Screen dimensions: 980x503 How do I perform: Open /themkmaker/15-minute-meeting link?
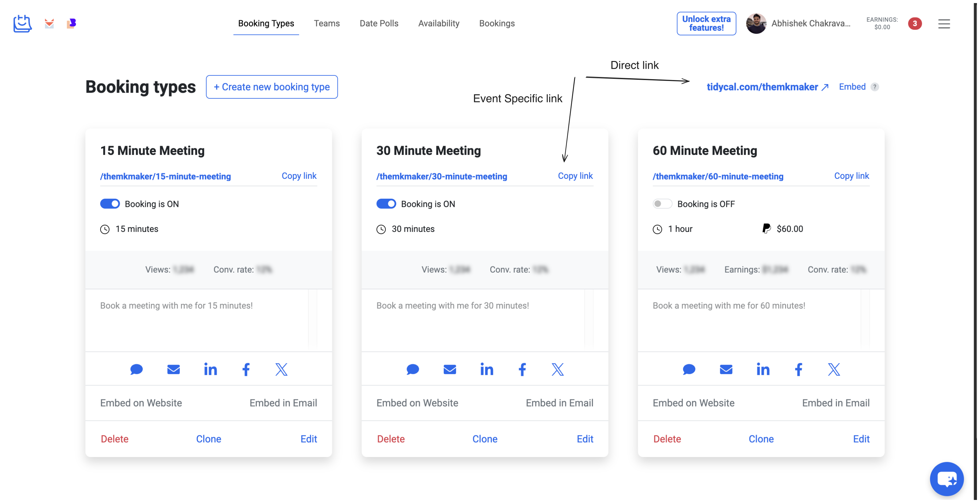coord(165,176)
